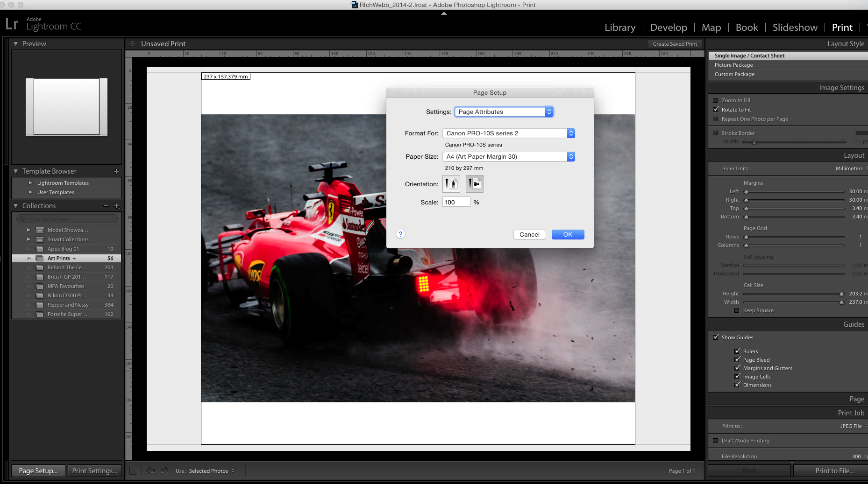Adjust the Left margin slider
The width and height of the screenshot is (868, 484).
coord(746,192)
